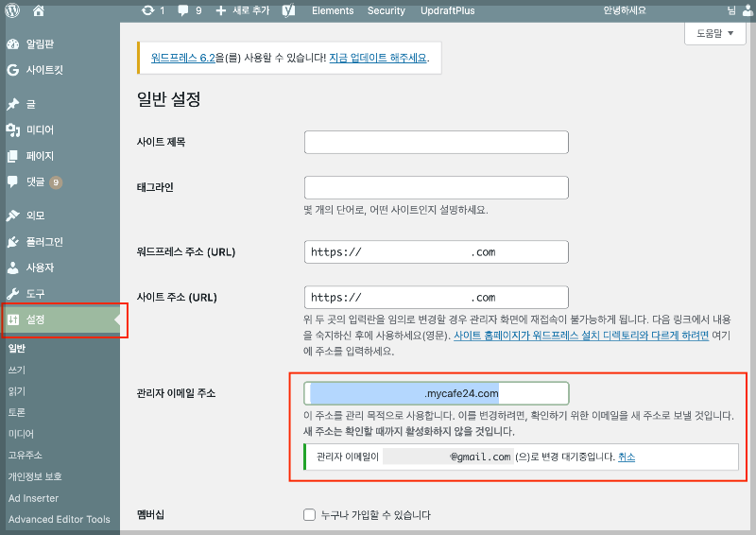Click the 사용자 user icon
The width and height of the screenshot is (756, 535).
[12, 267]
